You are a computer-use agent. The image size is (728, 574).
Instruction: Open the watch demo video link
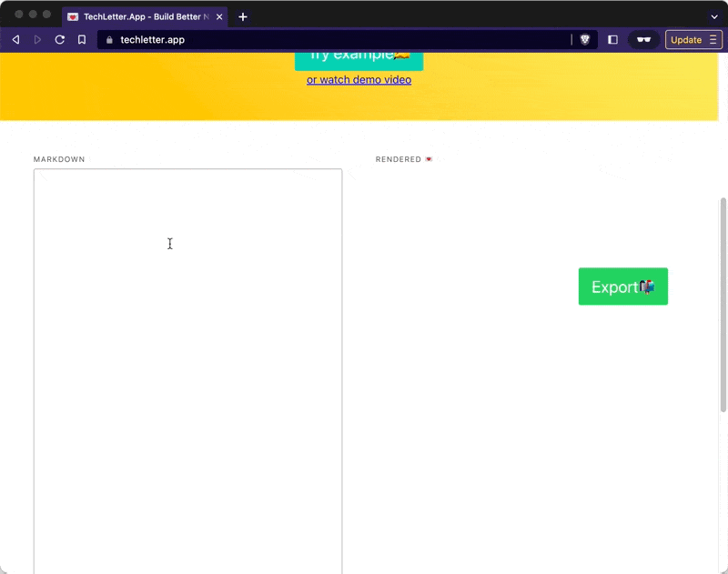(359, 80)
